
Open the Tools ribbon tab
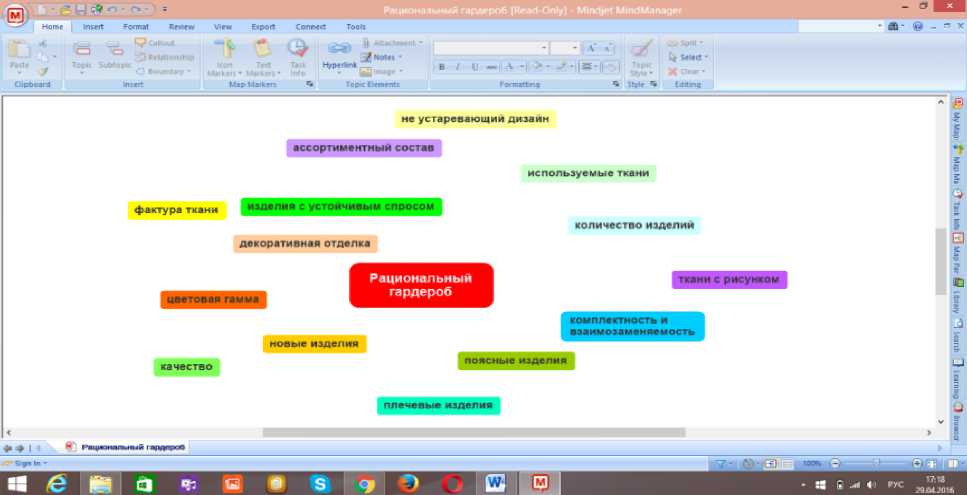[x=356, y=27]
